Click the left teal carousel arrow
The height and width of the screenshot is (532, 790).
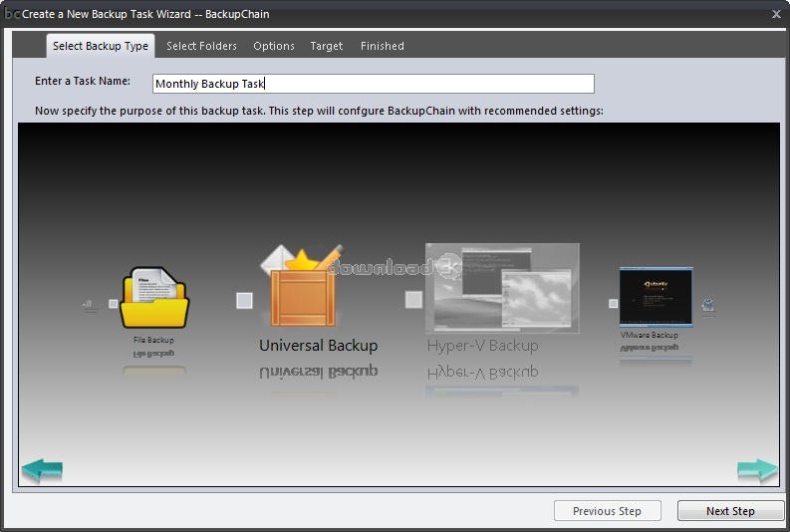pos(42,469)
